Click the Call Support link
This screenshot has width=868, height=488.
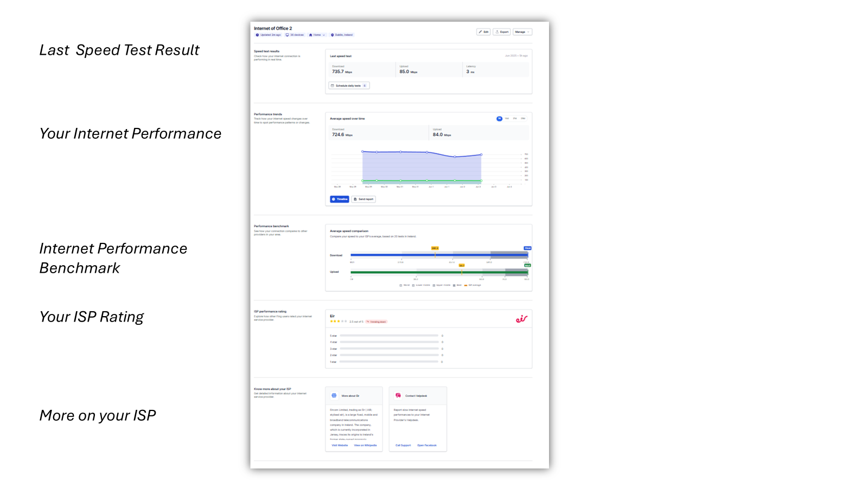403,445
